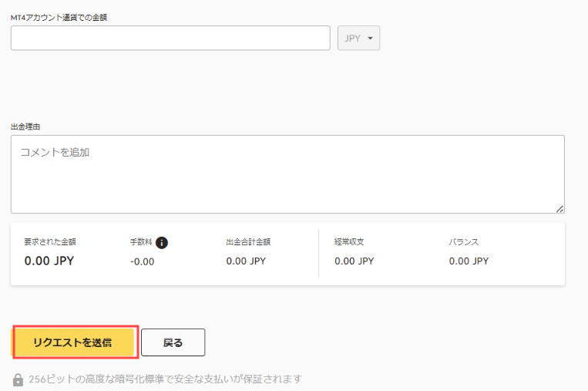Open the JPY currency dropdown
Viewport: 588px width, 391px height.
[x=358, y=38]
